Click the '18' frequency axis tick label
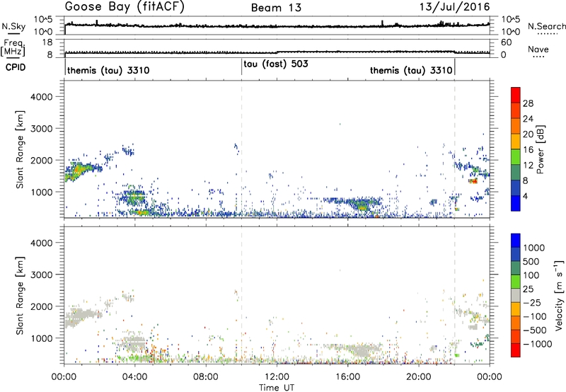Viewport: 566px width, 392px height. tap(47, 42)
